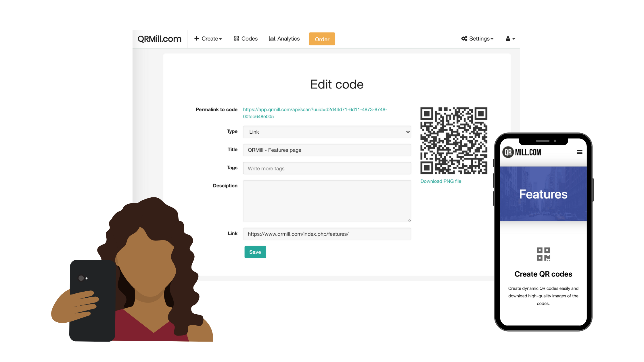Viewport: 644px width, 362px height.
Task: Click the QR code image
Action: [454, 141]
